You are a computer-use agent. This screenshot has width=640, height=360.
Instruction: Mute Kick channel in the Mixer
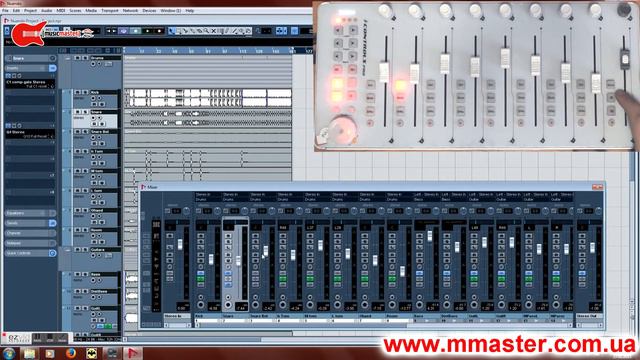[200, 236]
